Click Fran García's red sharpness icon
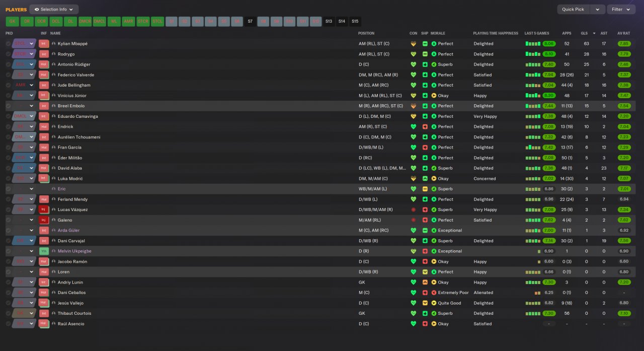The image size is (644, 351). pyautogui.click(x=425, y=148)
